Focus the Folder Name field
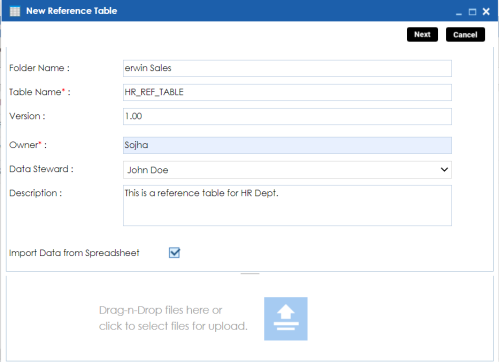 (x=287, y=68)
